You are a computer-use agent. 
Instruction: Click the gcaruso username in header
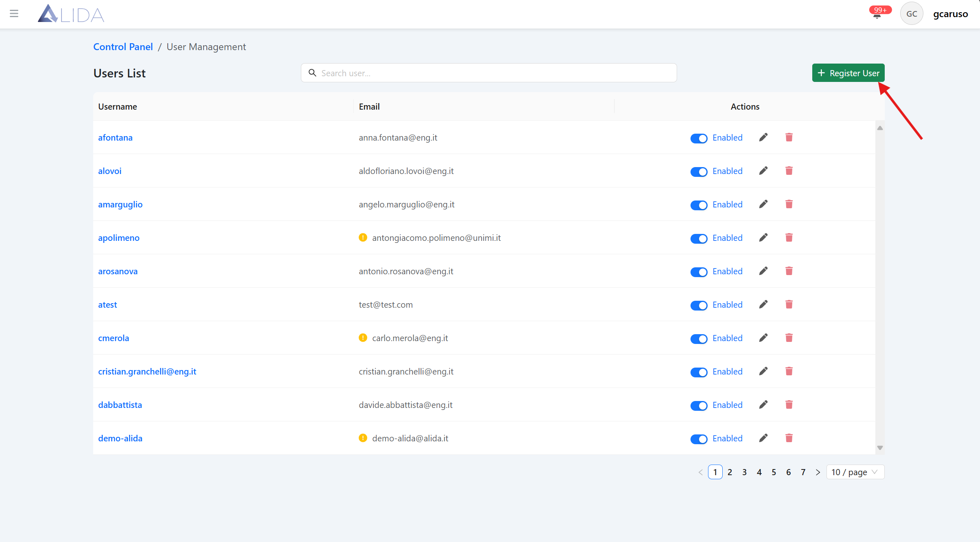pos(951,14)
